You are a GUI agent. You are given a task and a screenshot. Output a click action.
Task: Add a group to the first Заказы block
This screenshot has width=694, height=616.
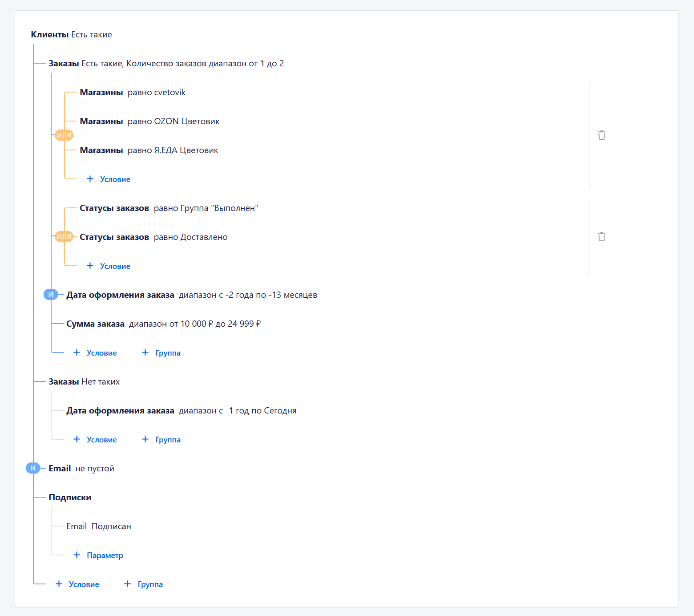pos(161,353)
